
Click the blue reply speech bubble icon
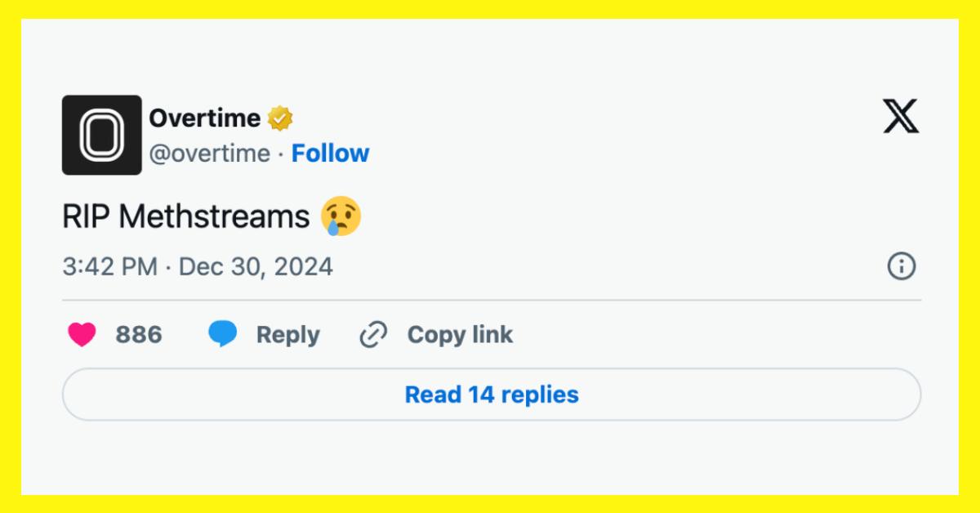coord(222,334)
